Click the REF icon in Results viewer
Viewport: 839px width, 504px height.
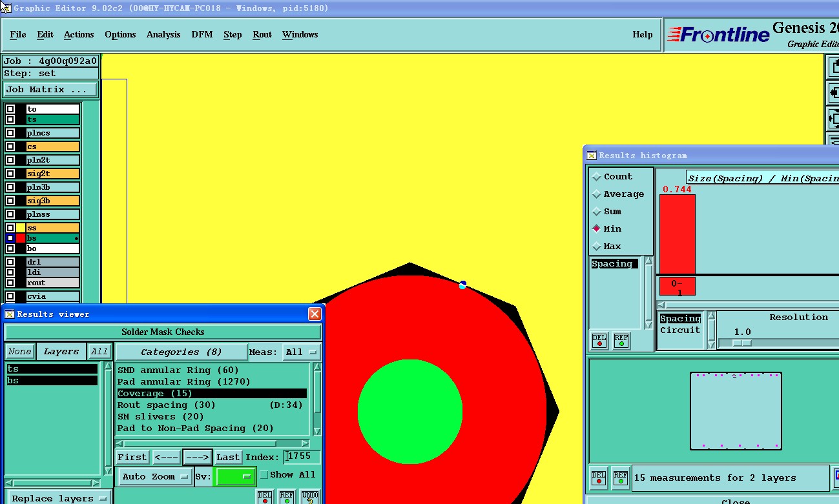pos(287,498)
